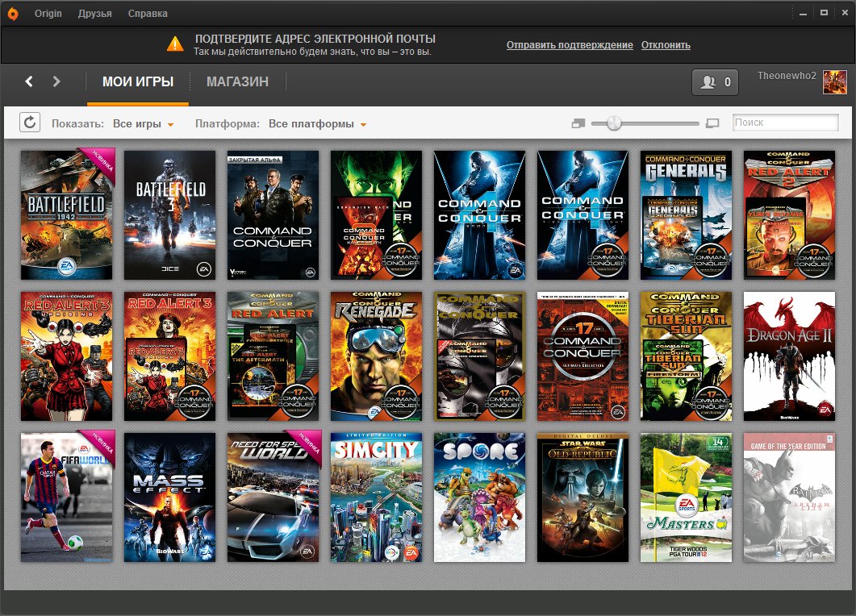856x616 pixels.
Task: Expand the Все платформы dropdown
Action: 317,124
